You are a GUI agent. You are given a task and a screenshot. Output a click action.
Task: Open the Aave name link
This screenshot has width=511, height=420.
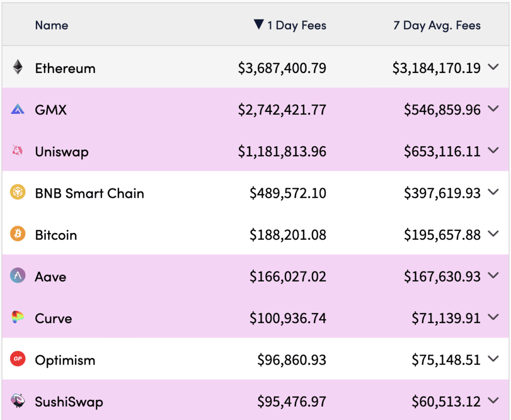click(50, 277)
